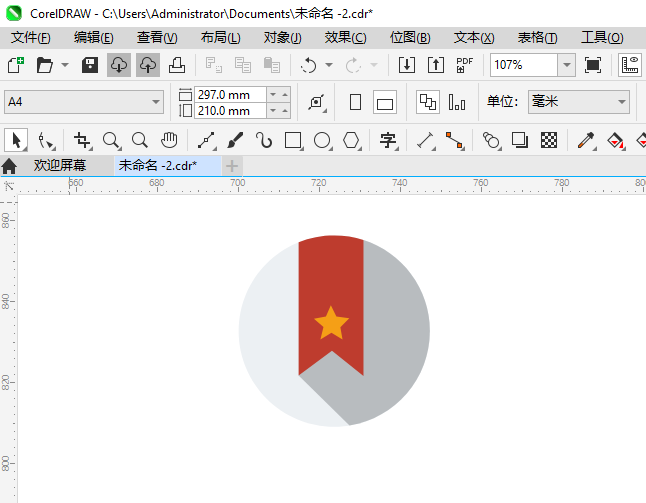Open the A4 page size dropdown

(84, 102)
